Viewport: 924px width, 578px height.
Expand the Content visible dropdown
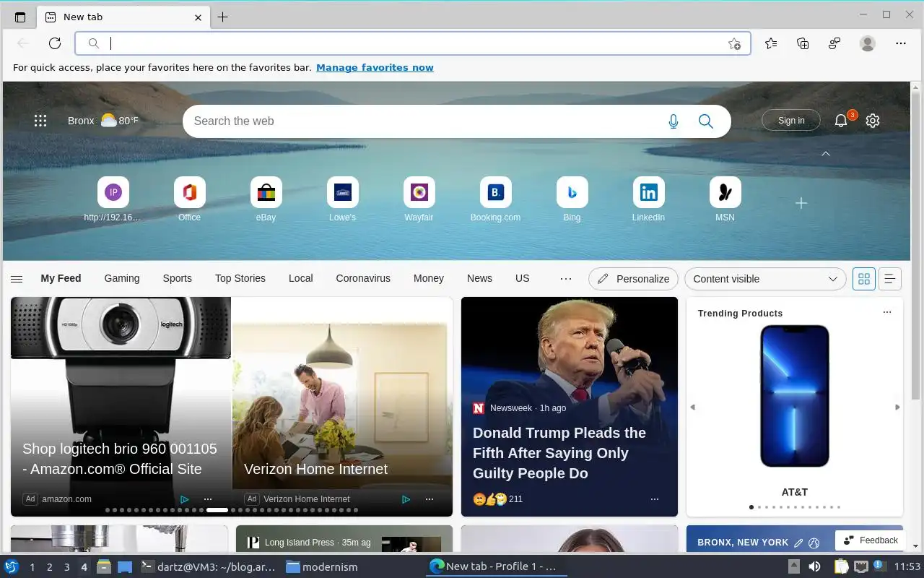(765, 279)
